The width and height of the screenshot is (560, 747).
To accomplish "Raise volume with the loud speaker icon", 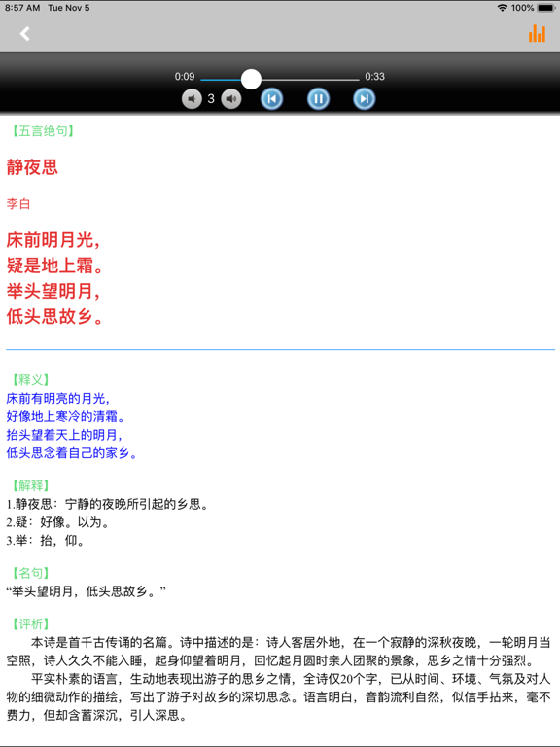I will (x=231, y=99).
